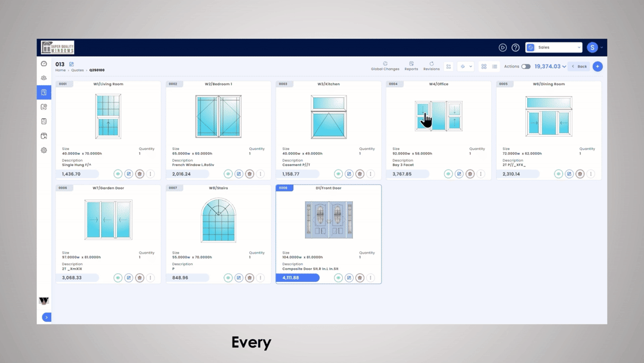
Task: Toggle eye view on D1/Front Door card
Action: tap(338, 278)
